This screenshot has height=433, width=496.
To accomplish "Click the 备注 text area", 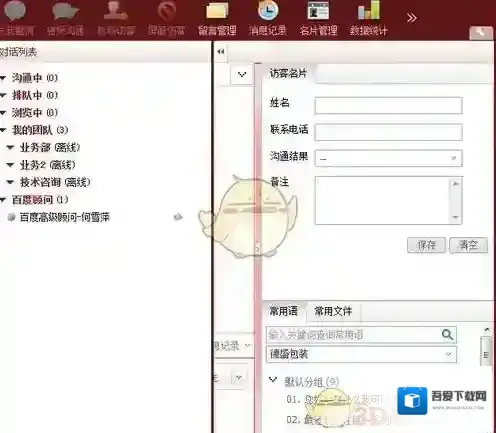I will coord(382,201).
